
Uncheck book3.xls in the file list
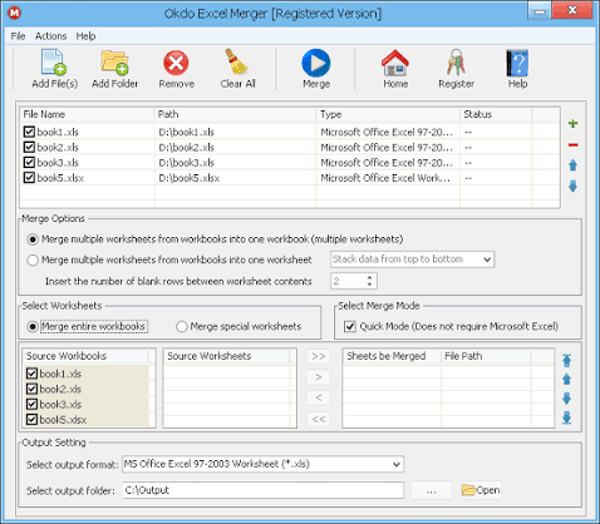[x=29, y=162]
